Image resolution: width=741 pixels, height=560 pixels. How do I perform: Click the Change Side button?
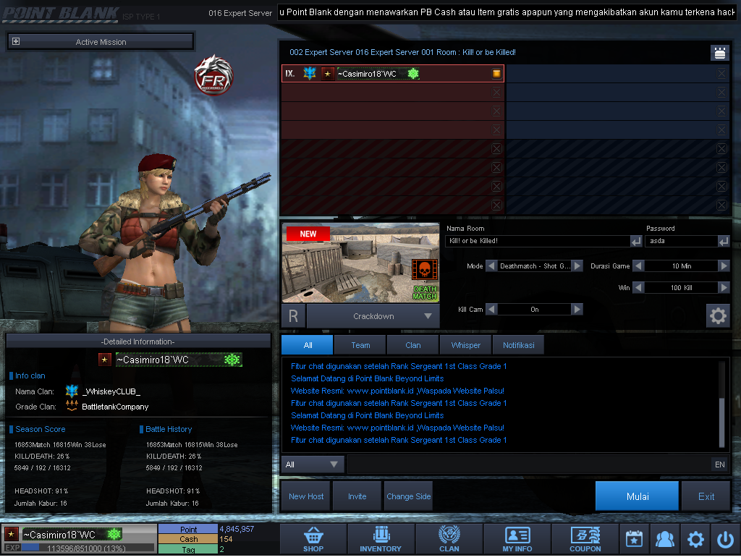coord(409,496)
